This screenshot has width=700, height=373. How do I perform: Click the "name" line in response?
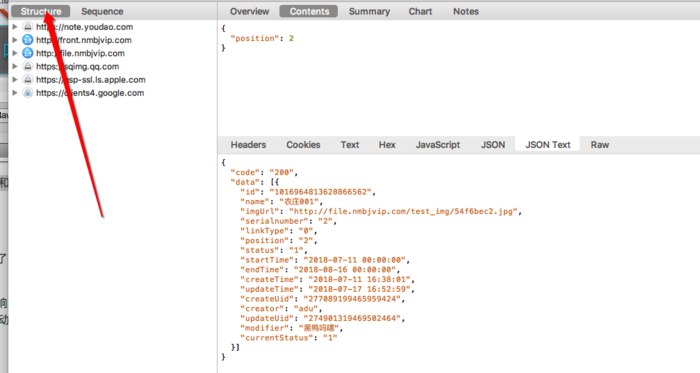point(281,202)
